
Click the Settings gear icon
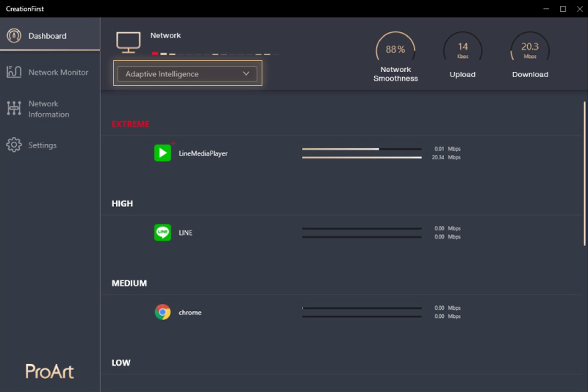(x=13, y=145)
